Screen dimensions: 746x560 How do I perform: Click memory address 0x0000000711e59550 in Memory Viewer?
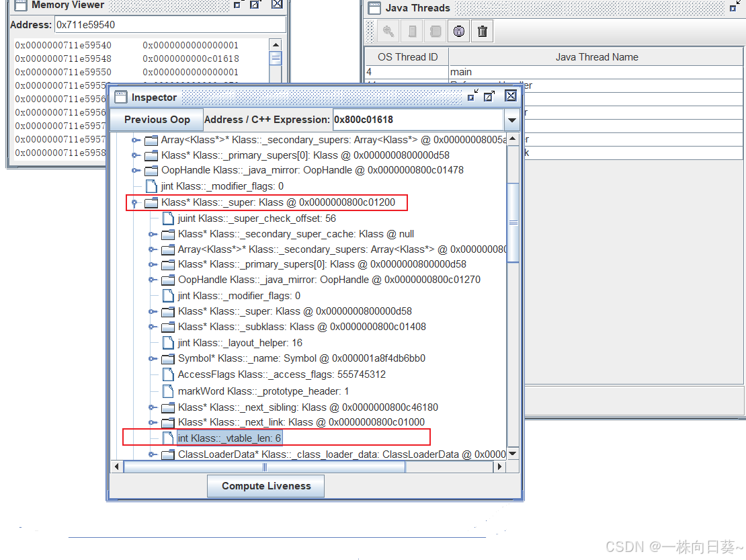[63, 73]
